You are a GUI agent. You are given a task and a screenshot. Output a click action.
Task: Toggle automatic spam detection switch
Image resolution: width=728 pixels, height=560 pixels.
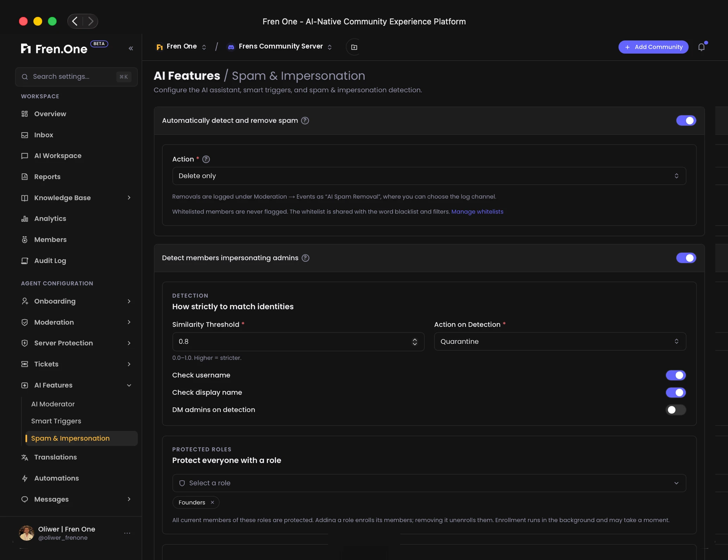point(686,120)
